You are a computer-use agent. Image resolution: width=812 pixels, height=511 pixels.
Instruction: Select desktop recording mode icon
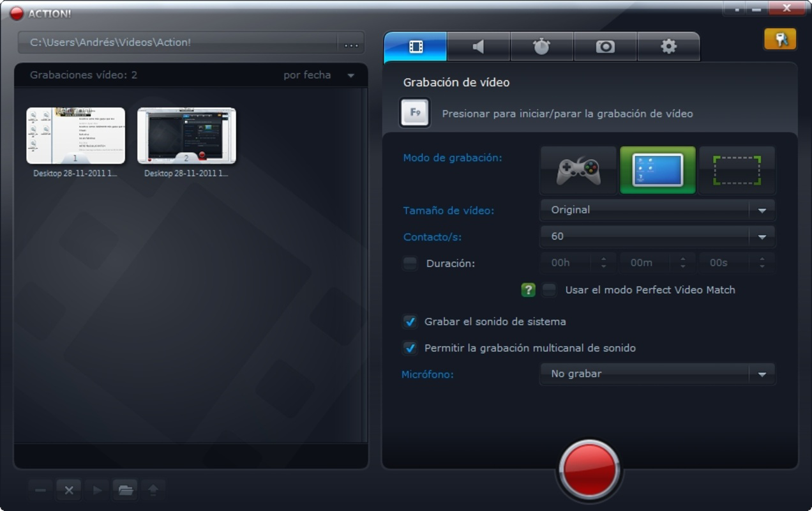tap(658, 171)
